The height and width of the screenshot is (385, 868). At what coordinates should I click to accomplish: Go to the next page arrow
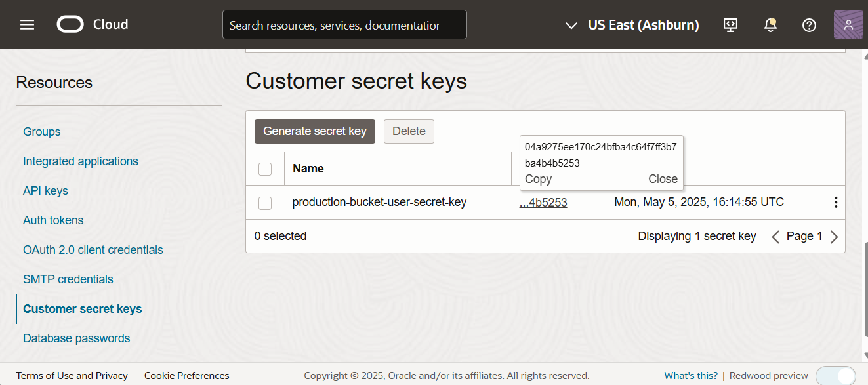tap(834, 237)
